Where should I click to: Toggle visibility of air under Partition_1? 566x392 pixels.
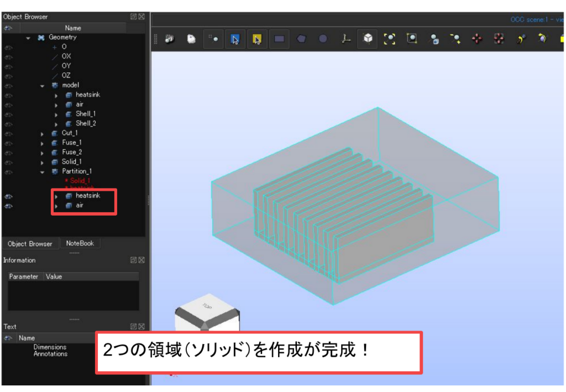[x=8, y=206]
